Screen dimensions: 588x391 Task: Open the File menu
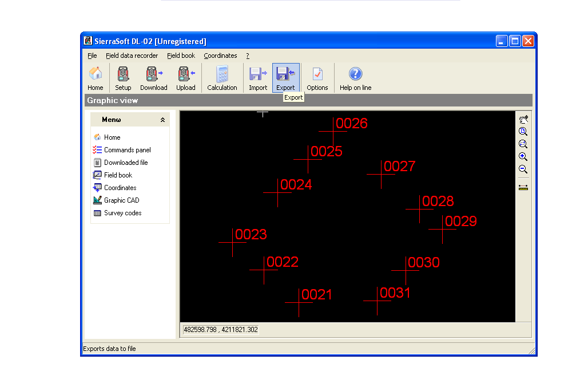pos(92,56)
